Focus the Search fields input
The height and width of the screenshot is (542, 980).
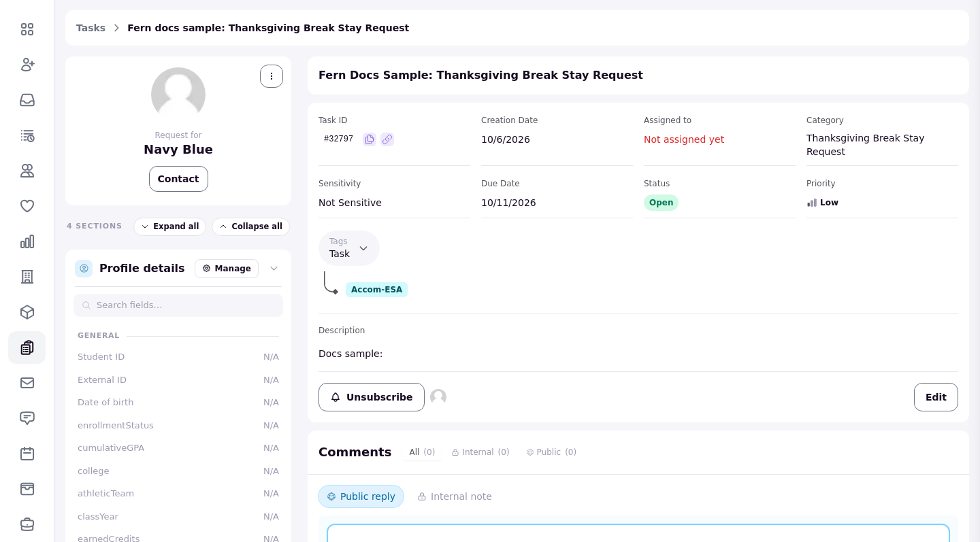pos(178,305)
